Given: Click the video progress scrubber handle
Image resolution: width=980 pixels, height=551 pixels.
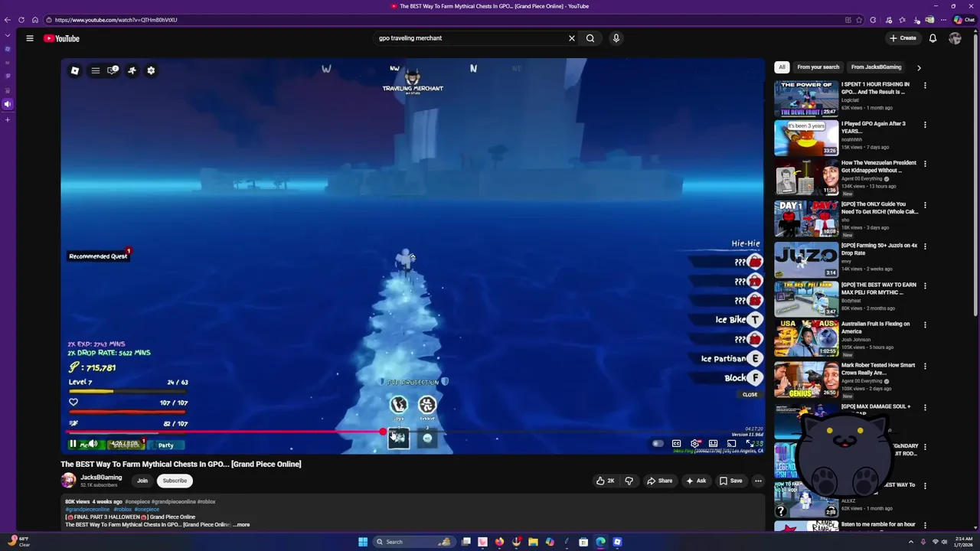Looking at the screenshot, I should coord(383,432).
